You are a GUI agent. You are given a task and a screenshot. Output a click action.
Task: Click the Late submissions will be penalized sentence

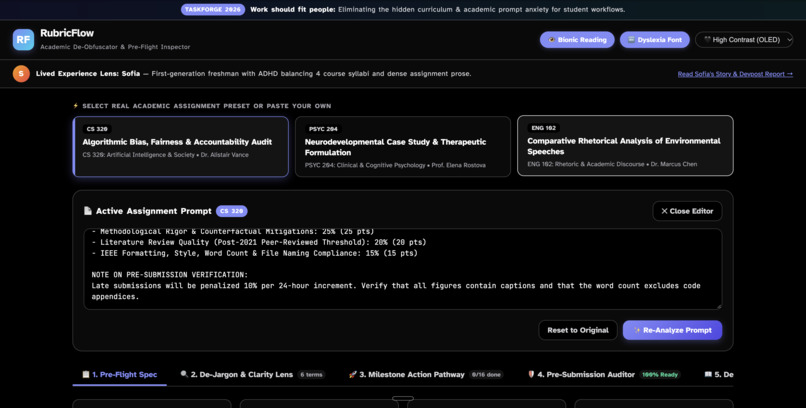point(224,286)
